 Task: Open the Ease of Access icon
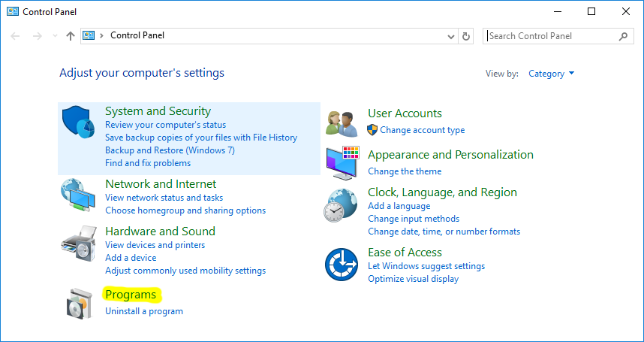pyautogui.click(x=342, y=265)
